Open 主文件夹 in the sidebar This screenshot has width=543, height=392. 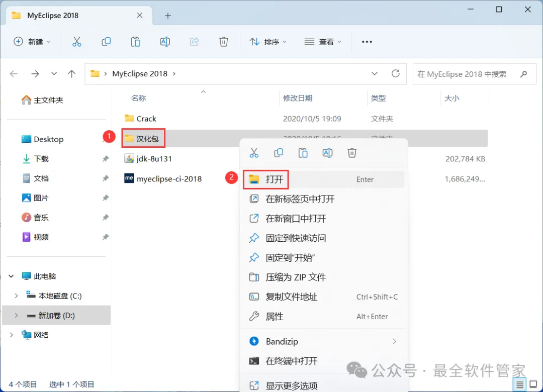click(42, 100)
